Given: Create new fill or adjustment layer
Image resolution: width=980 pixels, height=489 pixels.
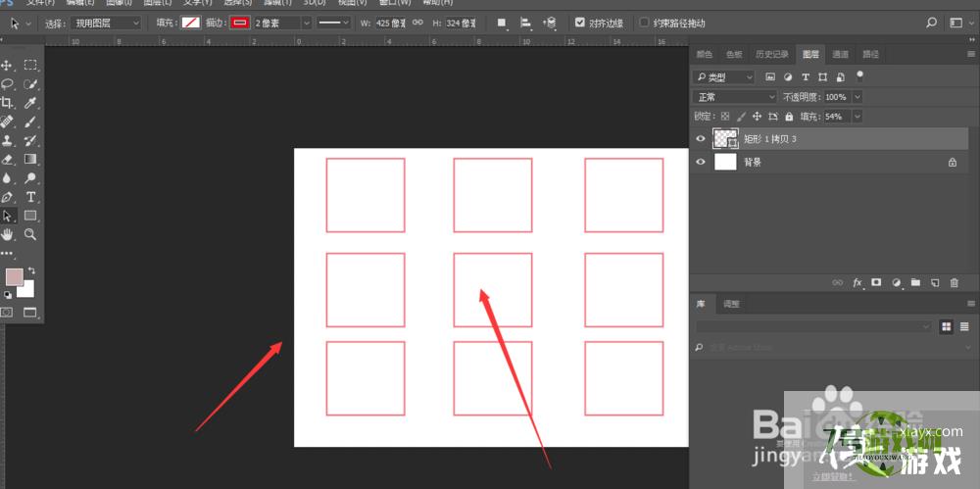Looking at the screenshot, I should point(897,282).
